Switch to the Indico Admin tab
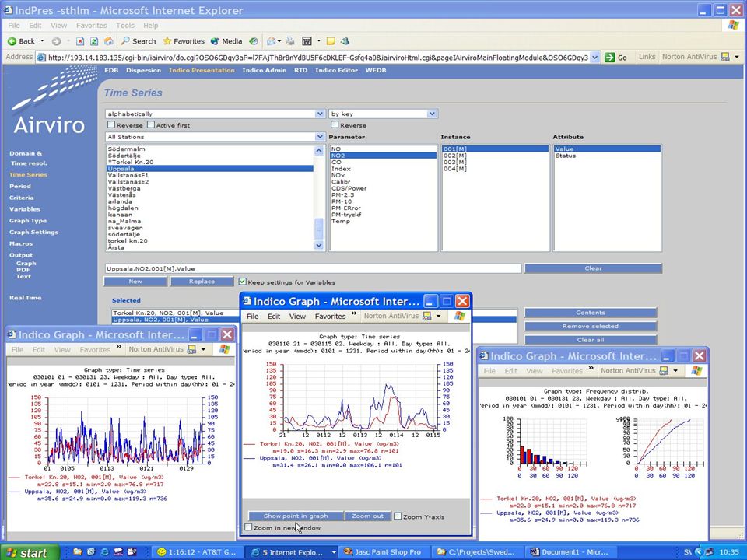Screen dimensions: 747x560 pos(265,70)
